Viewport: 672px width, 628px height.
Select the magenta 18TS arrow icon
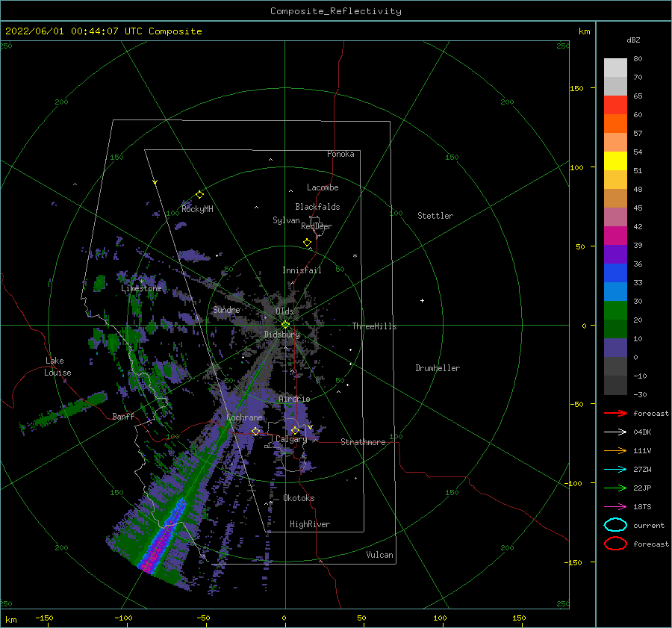tap(615, 507)
